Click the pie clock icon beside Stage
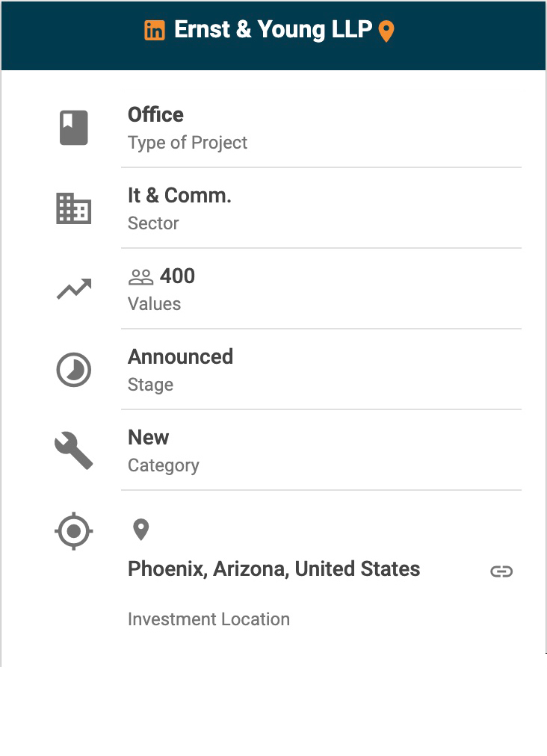This screenshot has width=547, height=756. pos(74,370)
